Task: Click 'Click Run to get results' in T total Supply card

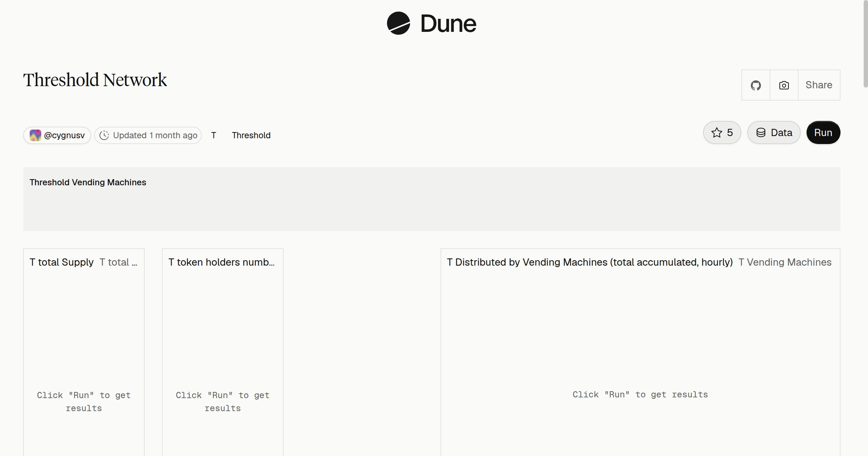Action: point(84,402)
